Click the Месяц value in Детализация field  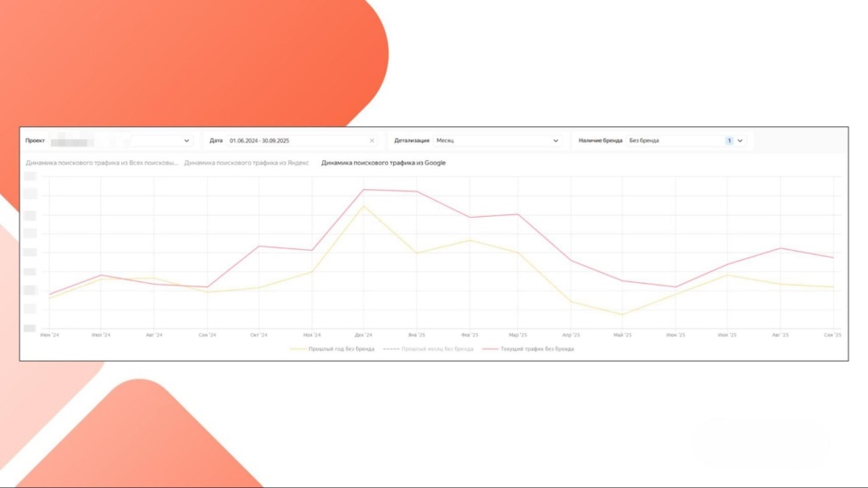pos(445,141)
